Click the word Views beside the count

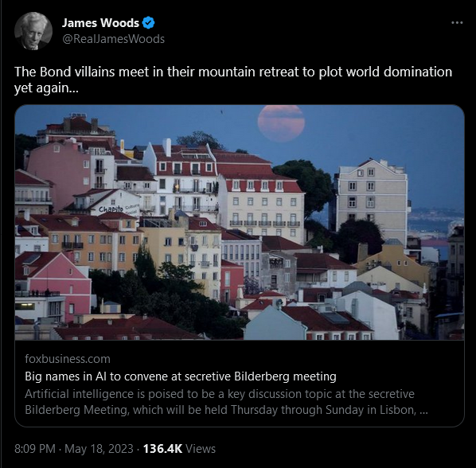pos(201,449)
